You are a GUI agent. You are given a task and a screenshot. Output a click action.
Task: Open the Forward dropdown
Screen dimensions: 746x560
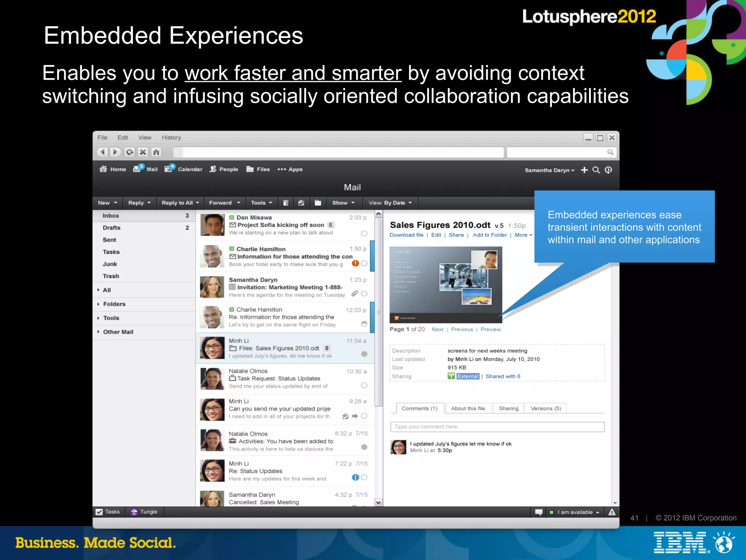coord(225,203)
